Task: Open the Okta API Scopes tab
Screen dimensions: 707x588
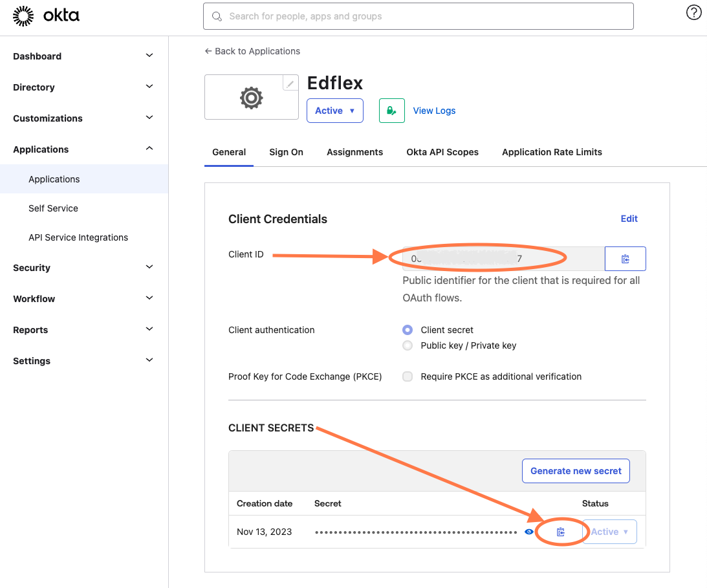Action: point(442,153)
